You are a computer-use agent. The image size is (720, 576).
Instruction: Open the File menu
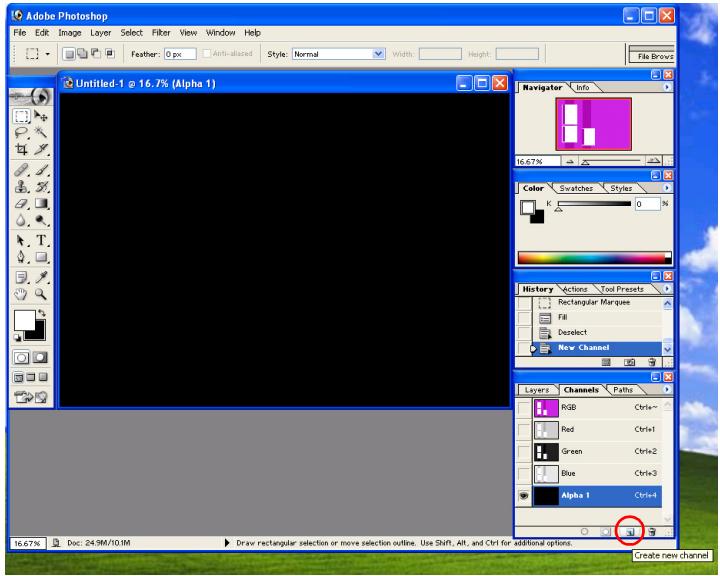pos(20,33)
